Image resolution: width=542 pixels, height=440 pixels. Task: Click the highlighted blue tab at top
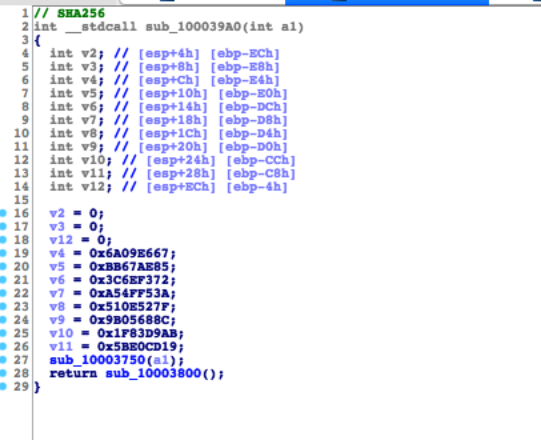[387, 2]
